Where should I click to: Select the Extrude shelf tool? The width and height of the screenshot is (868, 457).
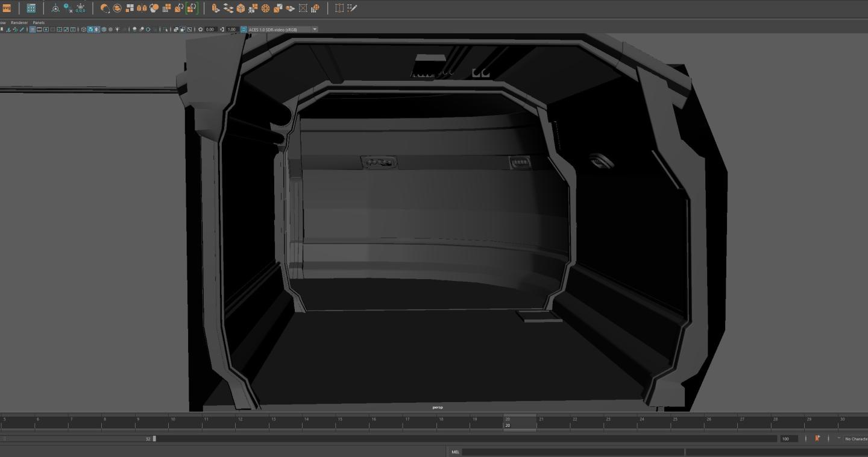point(216,8)
